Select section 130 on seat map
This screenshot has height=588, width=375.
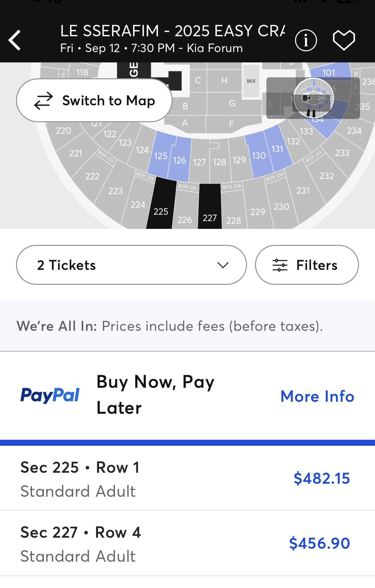[258, 155]
